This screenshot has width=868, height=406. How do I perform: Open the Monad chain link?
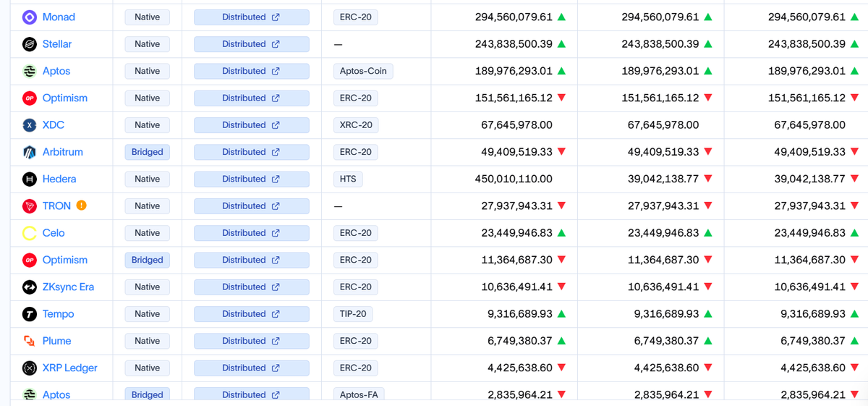coord(59,17)
